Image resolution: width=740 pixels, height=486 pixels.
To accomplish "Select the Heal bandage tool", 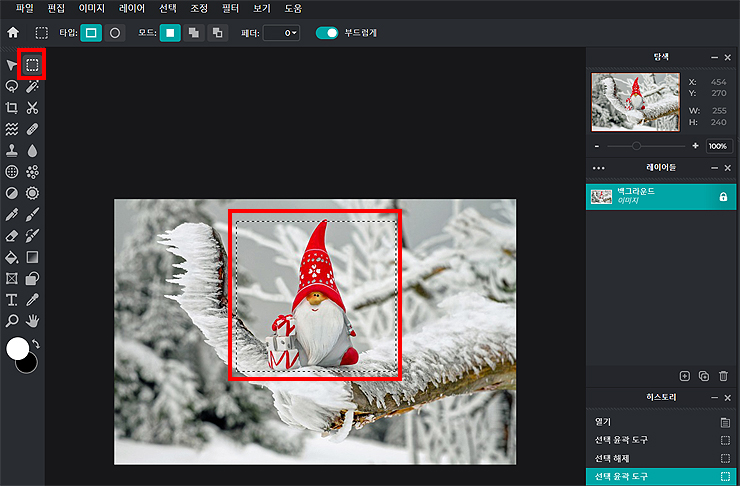I will click(x=32, y=129).
